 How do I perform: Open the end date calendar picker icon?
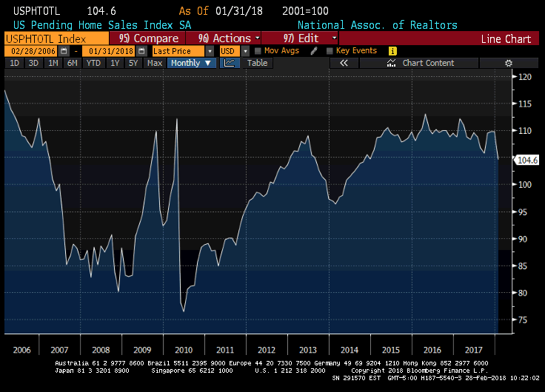pyautogui.click(x=141, y=51)
